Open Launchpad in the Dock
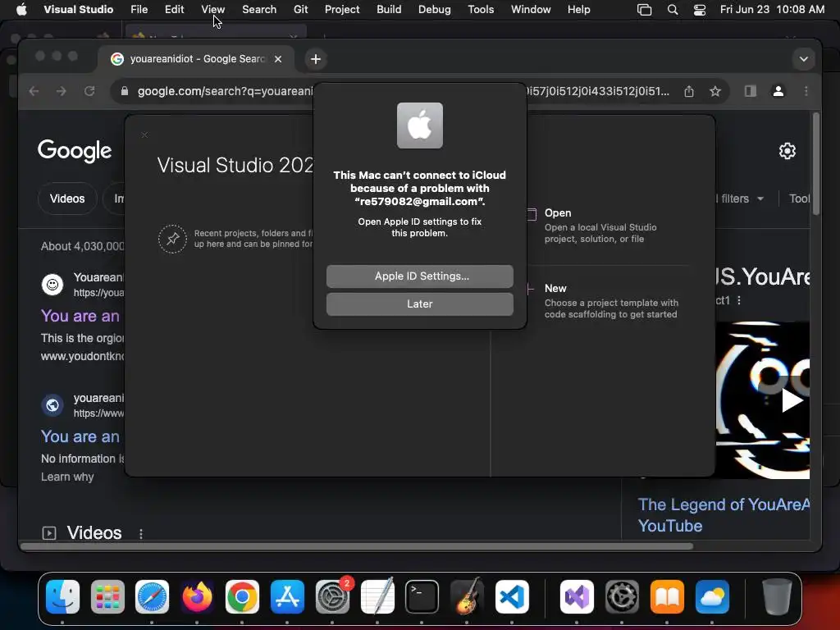Screen dimensions: 840x630 point(107,597)
